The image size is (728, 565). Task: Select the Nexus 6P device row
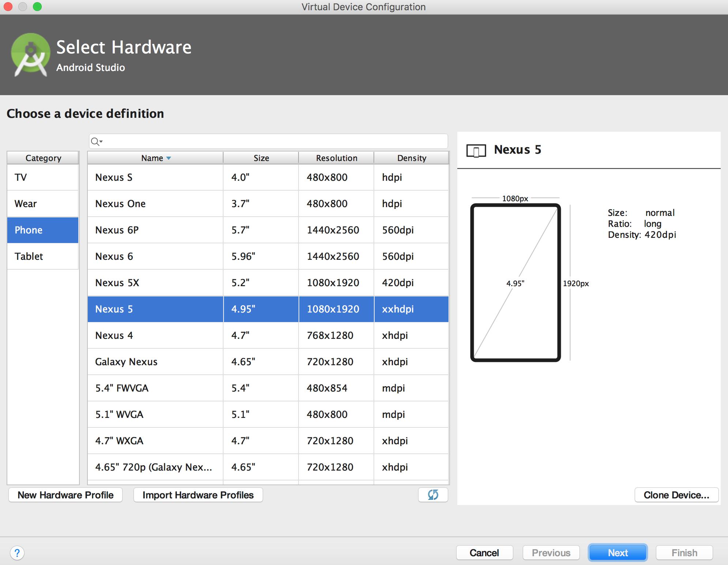pyautogui.click(x=268, y=230)
